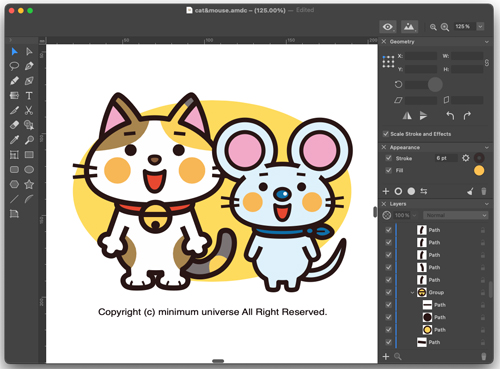Select the Arc tool
This screenshot has height=369, width=500.
pos(29,199)
